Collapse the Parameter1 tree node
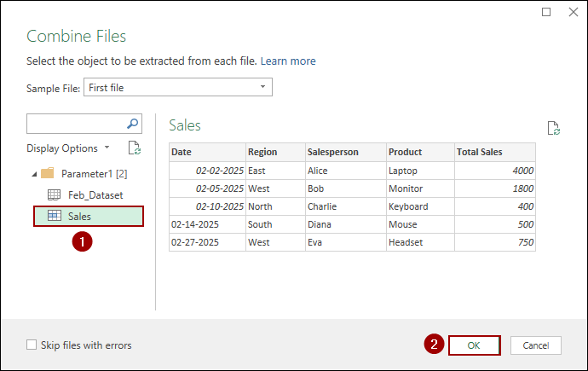The width and height of the screenshot is (588, 371). (33, 174)
